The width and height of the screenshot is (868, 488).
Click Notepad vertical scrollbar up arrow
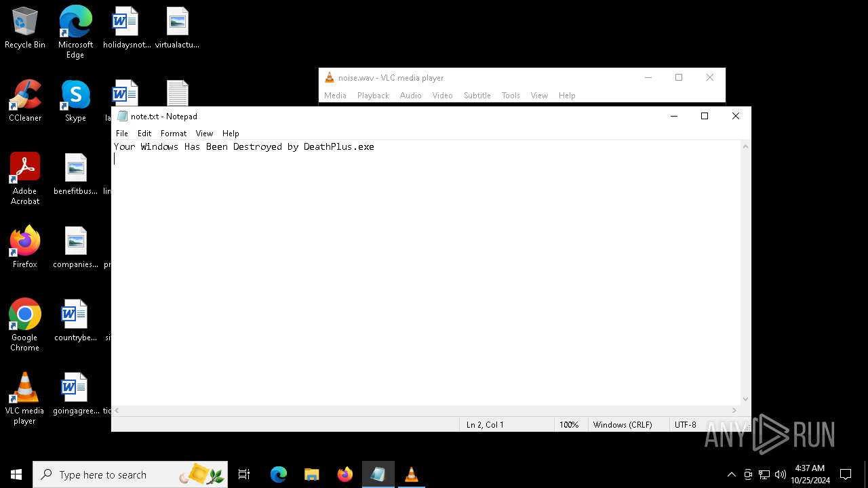point(746,146)
